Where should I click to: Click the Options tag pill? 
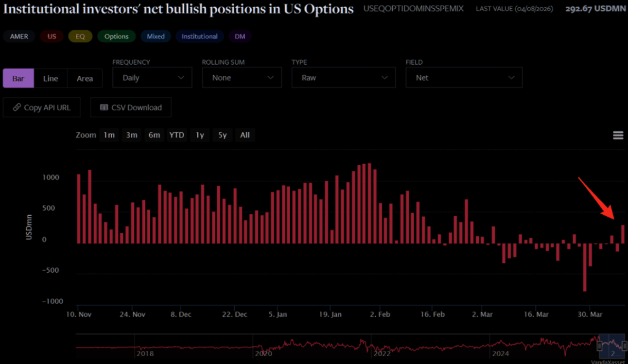pos(116,36)
